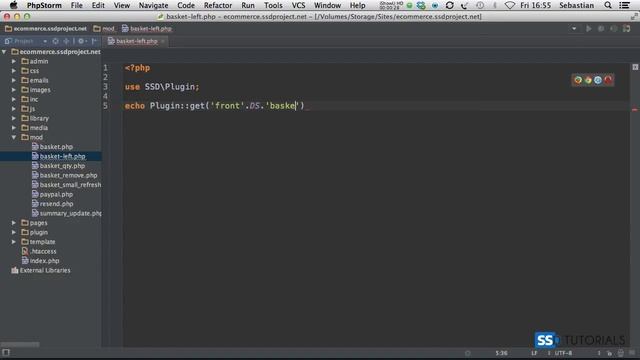Screen dimensions: 640x360
Task: Click basket-left.php breadcrumb
Action: tap(147, 29)
